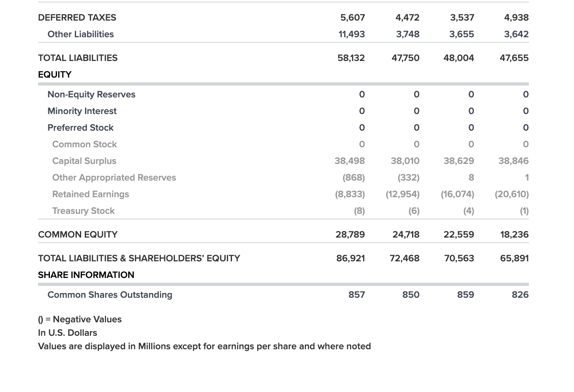574x392 pixels.
Task: Click total liabilities value 47,750
Action: tap(406, 58)
